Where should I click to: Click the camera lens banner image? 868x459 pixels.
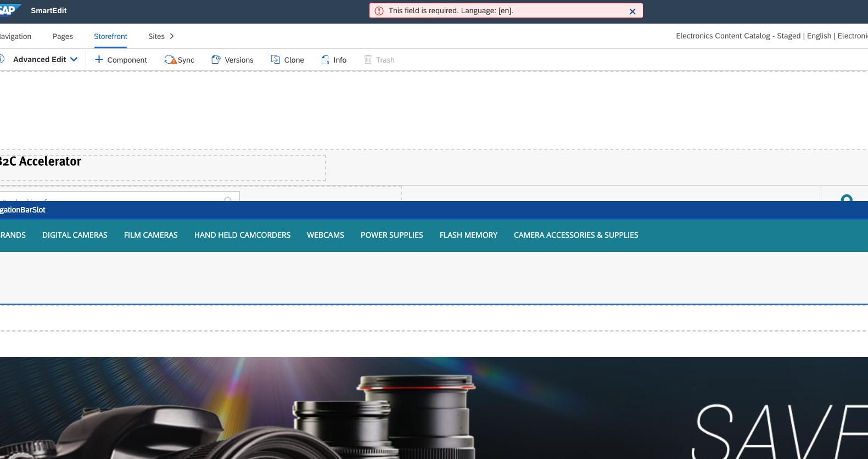(434, 408)
